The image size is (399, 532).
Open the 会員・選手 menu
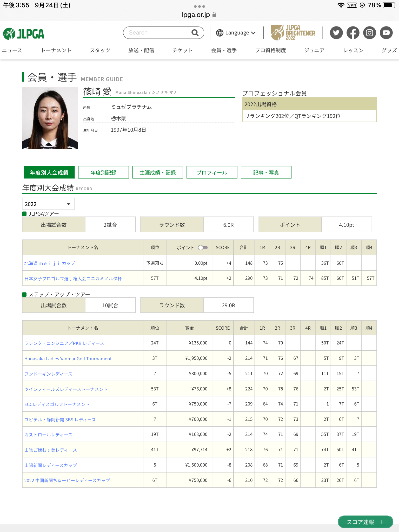point(224,50)
